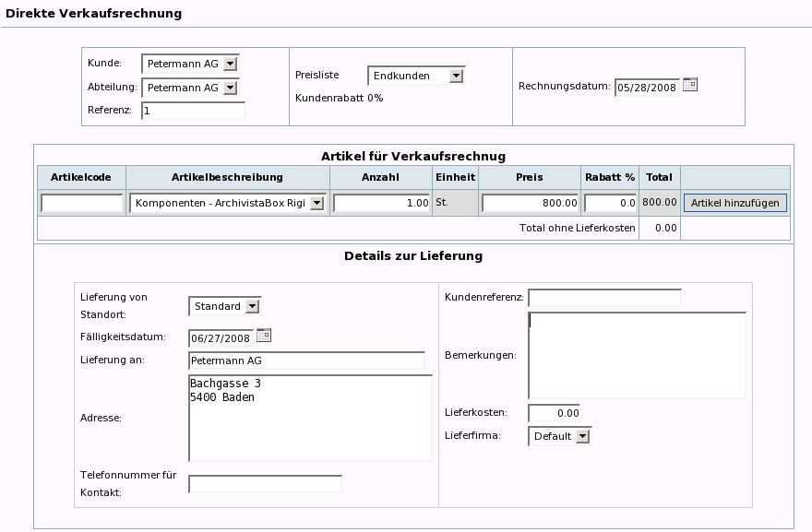Screen dimensions: 812x532
Task: Click the Artikelbeschreibung column header
Action: (227, 177)
